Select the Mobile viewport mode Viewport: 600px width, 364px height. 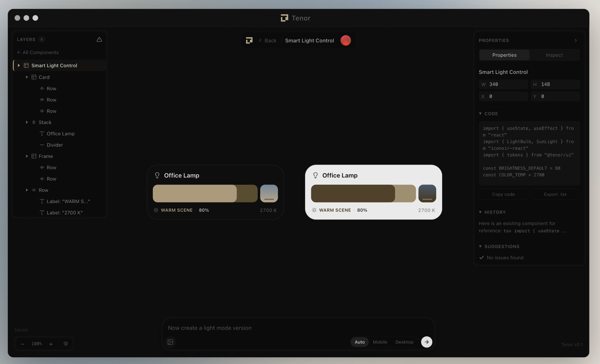click(x=380, y=342)
